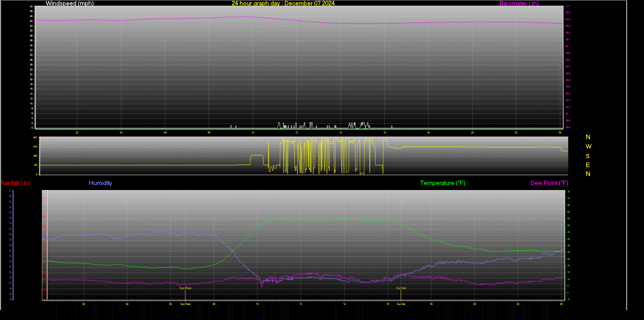Click the '75' tick on temperature axis
This screenshot has width=644, height=320.
click(568, 192)
